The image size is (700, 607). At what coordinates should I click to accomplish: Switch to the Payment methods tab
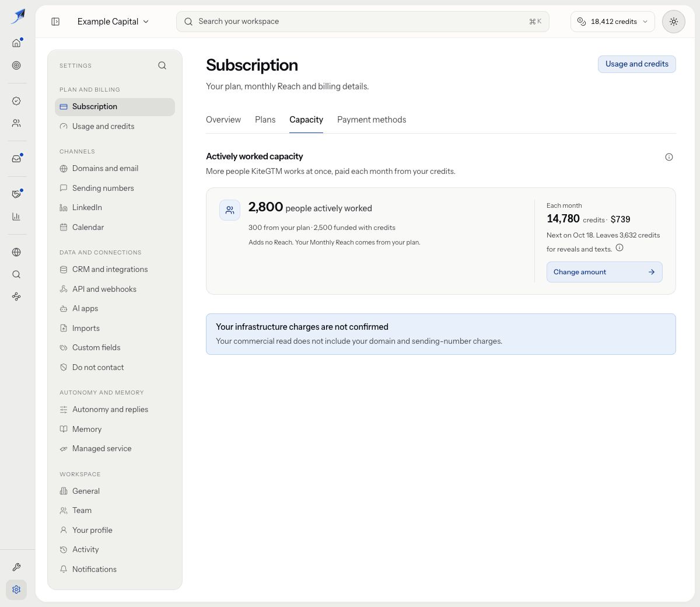click(372, 120)
